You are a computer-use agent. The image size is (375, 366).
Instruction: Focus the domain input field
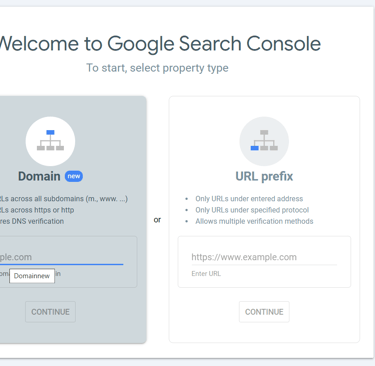click(61, 257)
